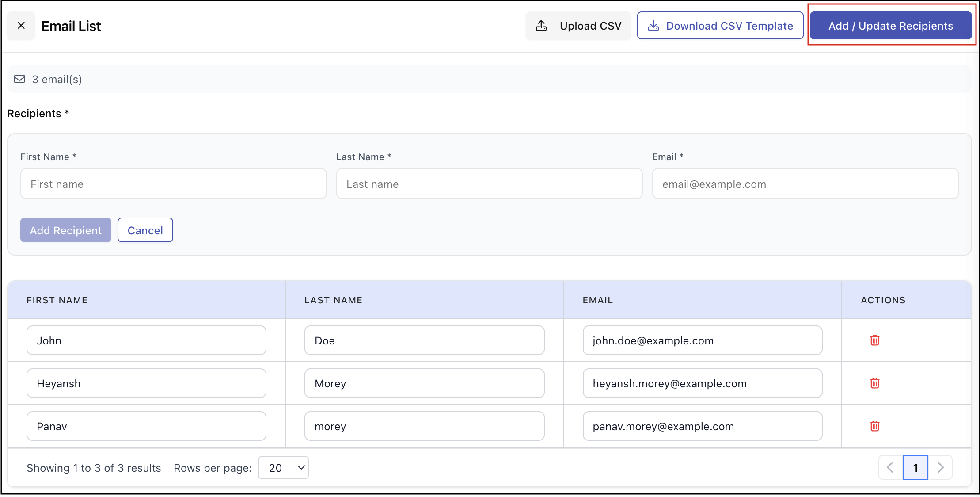Edit the lowercase morey last name cell
Image resolution: width=980 pixels, height=497 pixels.
click(424, 426)
